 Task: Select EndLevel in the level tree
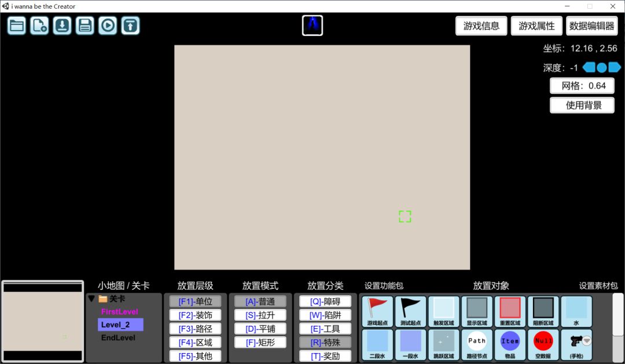coord(118,338)
